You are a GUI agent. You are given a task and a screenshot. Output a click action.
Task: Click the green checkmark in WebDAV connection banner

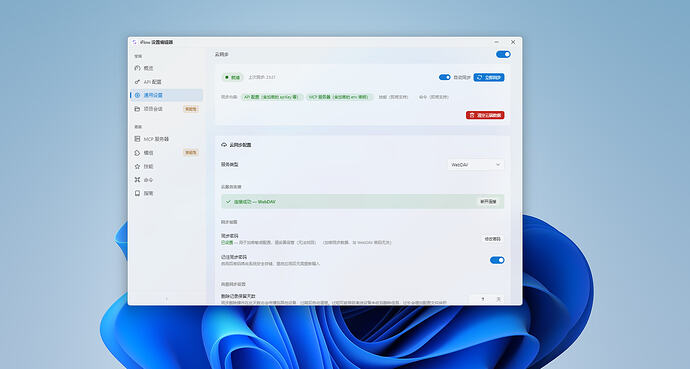(228, 201)
